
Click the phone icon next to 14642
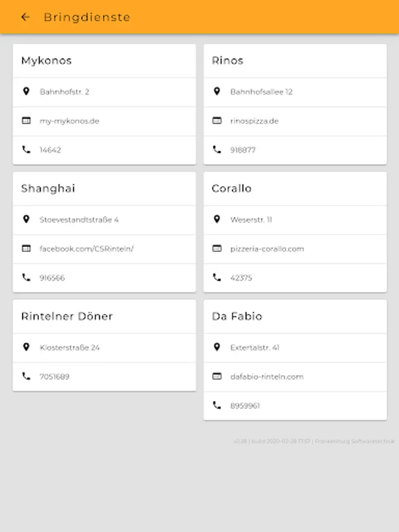26,150
